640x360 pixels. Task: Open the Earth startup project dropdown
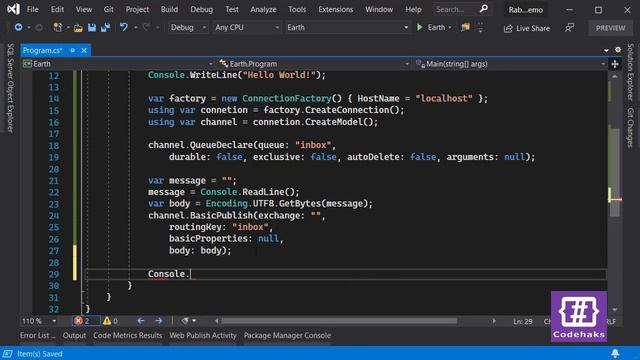(x=347, y=27)
